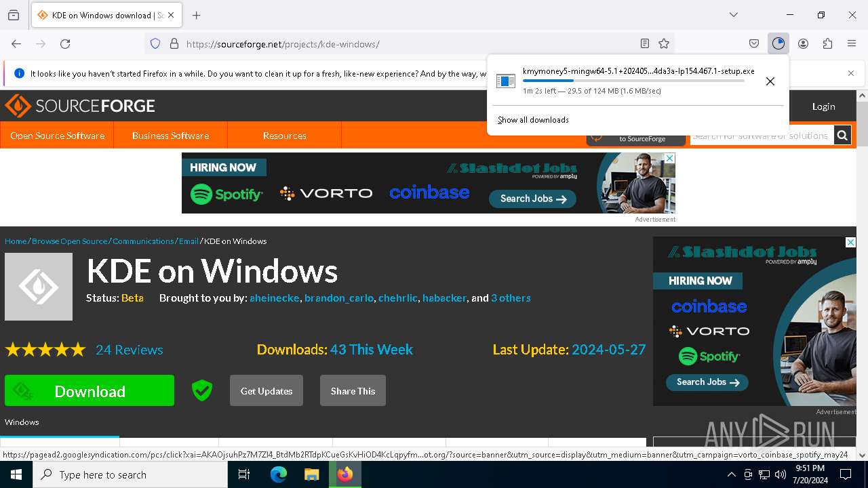Click the SourceForge logo
This screenshot has width=868, height=488.
(x=80, y=106)
